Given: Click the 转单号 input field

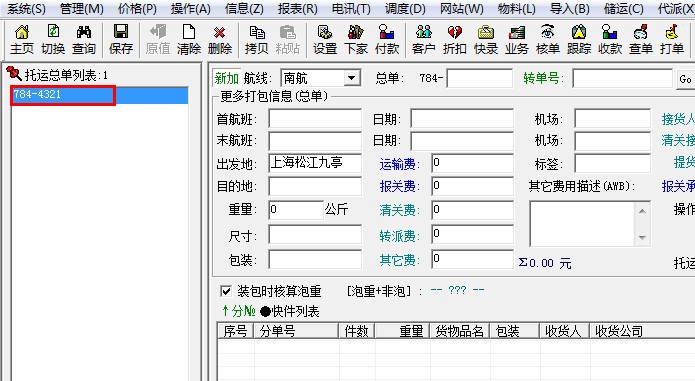Looking at the screenshot, I should tap(622, 79).
